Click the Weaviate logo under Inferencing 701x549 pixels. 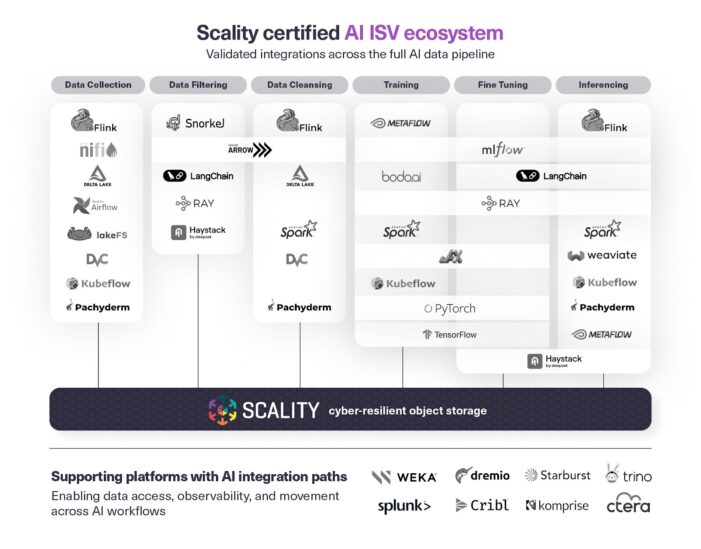(602, 256)
